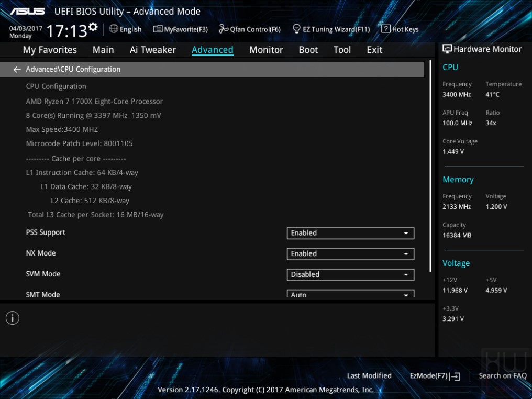Click the Total L3 Cache per Socket line
Image resolution: width=532 pixels, height=399 pixels.
[x=96, y=215]
